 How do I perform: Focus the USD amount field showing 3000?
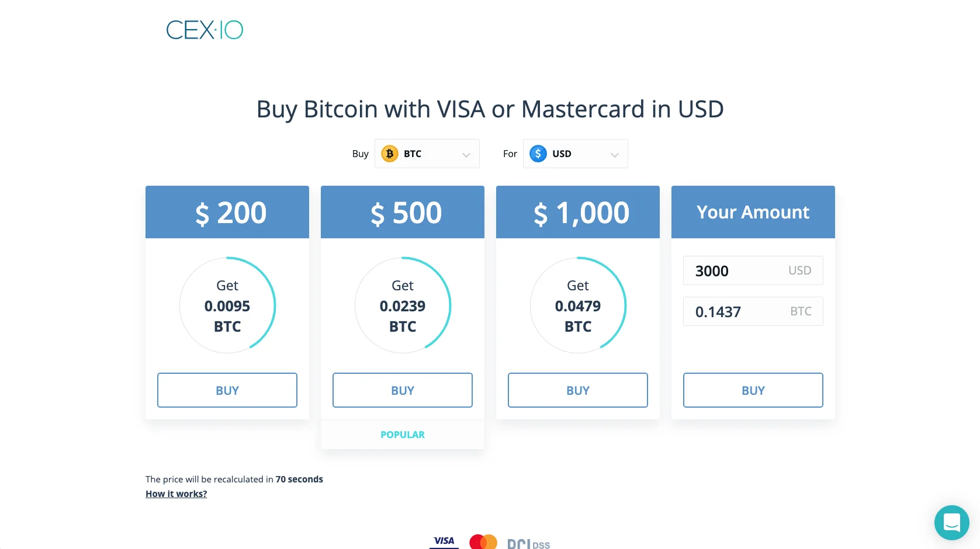click(x=737, y=271)
